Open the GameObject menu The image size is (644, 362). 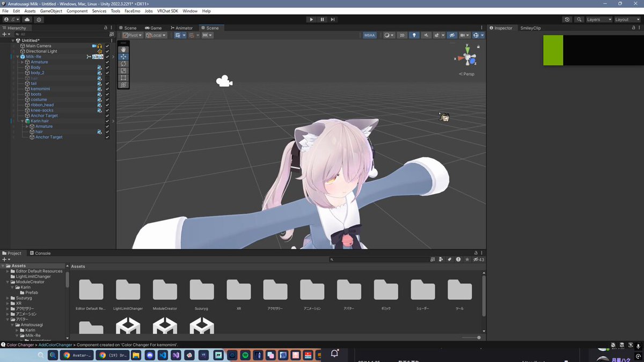tap(52, 11)
